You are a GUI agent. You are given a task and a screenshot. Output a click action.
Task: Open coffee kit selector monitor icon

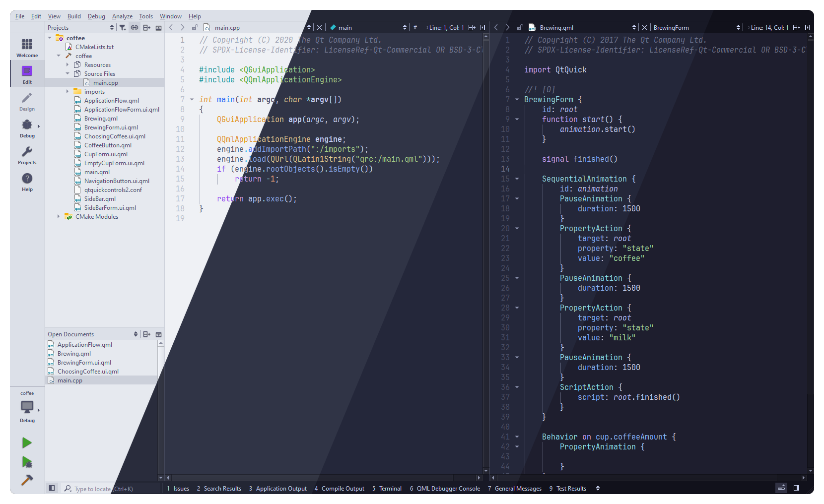coord(27,408)
